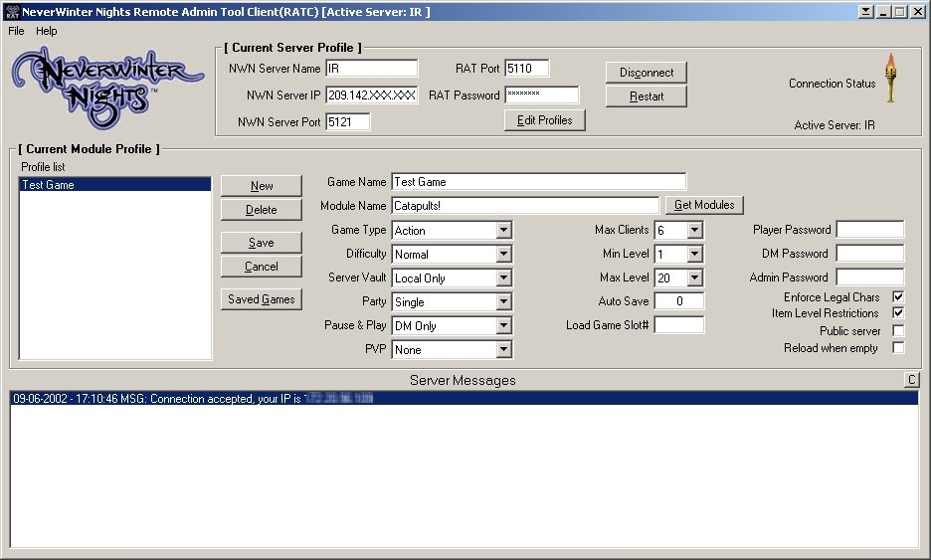Expand the Difficulty dropdown list
Screen dimensions: 931x560
503,255
